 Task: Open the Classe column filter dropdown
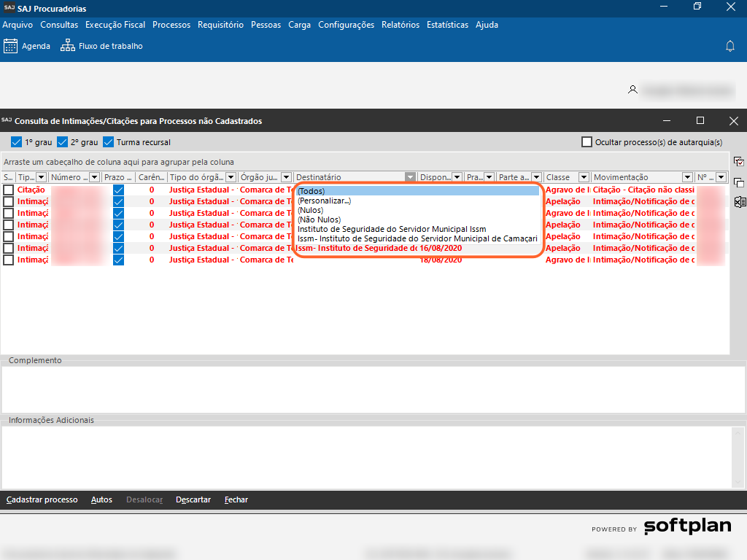click(584, 177)
